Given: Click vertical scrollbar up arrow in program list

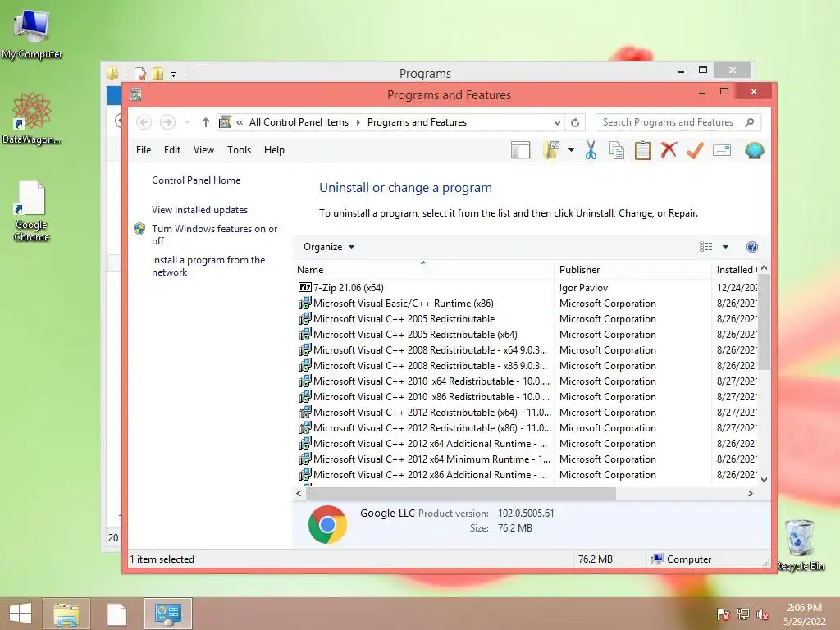Looking at the screenshot, I should pos(765,268).
